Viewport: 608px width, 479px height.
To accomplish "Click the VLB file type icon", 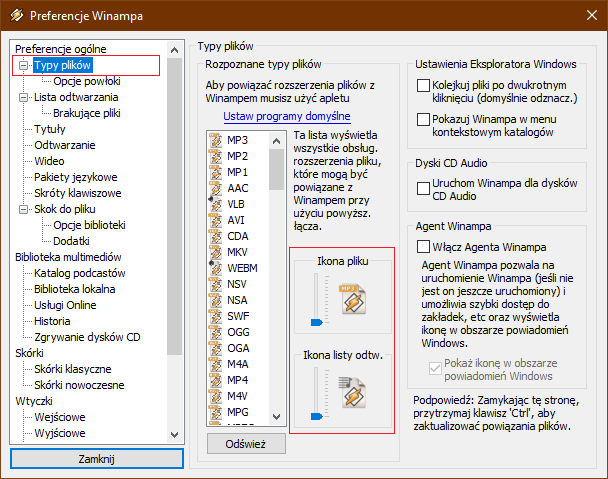I will tap(215, 204).
